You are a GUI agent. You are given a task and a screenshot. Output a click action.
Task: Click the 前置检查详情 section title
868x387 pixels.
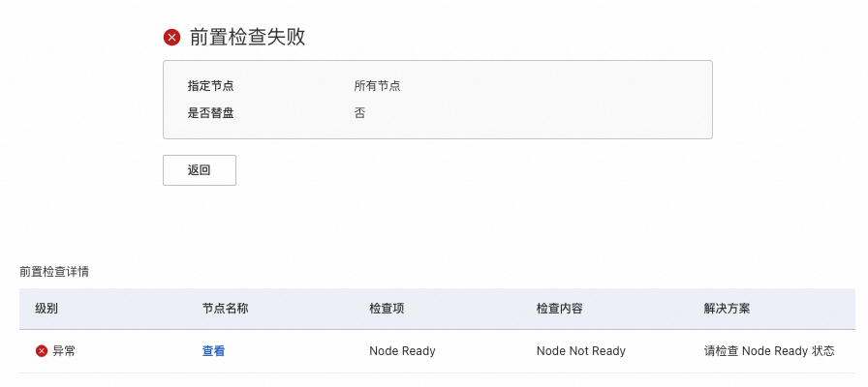click(54, 272)
